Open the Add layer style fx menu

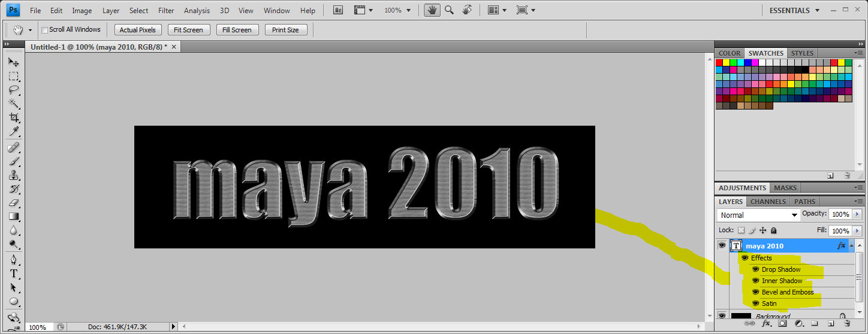(765, 323)
